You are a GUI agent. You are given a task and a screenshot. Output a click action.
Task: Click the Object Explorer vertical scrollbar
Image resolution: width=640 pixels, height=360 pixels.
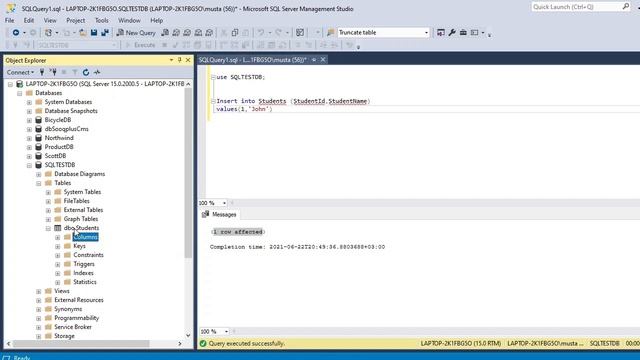pyautogui.click(x=188, y=173)
